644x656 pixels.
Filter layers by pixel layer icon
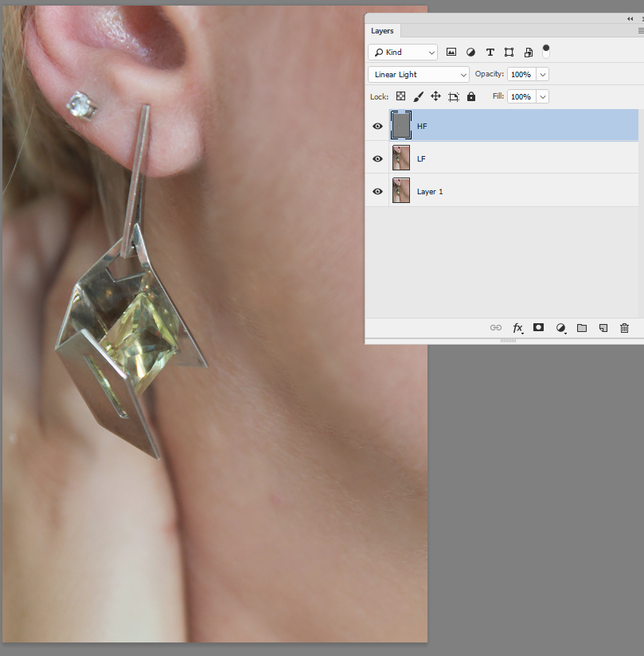(x=451, y=53)
